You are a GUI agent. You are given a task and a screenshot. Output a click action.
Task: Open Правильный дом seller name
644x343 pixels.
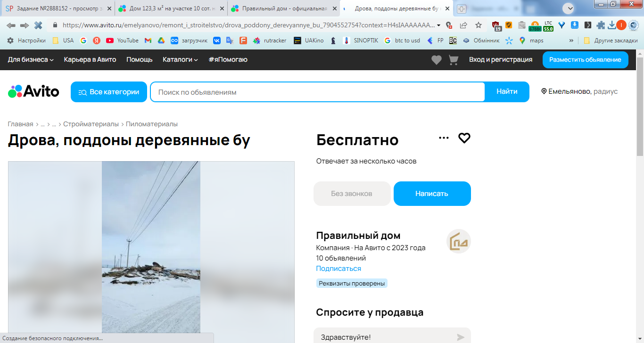[x=358, y=236]
